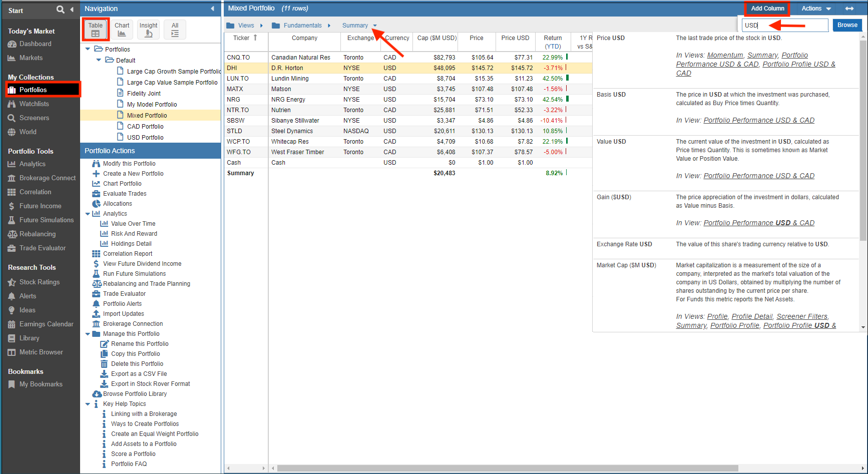Switch to the Chart view tab
Image resolution: width=868 pixels, height=474 pixels.
point(122,30)
